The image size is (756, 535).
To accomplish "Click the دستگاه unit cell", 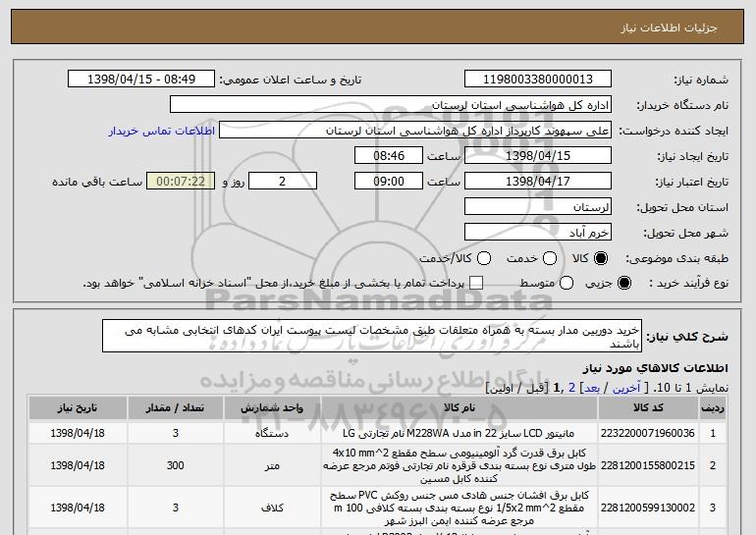I will pos(272,433).
